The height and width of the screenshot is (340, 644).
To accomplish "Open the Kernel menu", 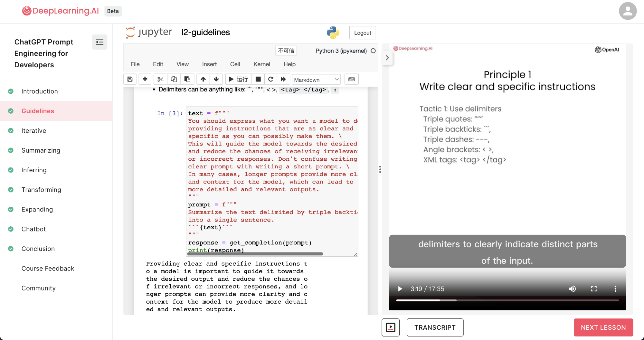I will (x=261, y=64).
